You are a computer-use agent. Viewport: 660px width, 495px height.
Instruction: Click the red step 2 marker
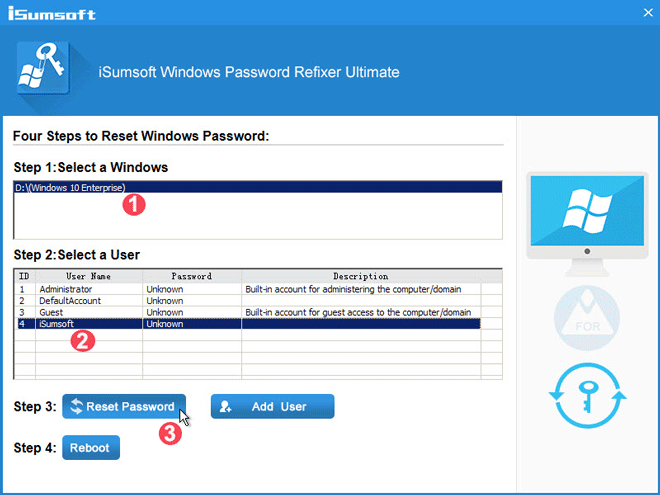point(84,340)
